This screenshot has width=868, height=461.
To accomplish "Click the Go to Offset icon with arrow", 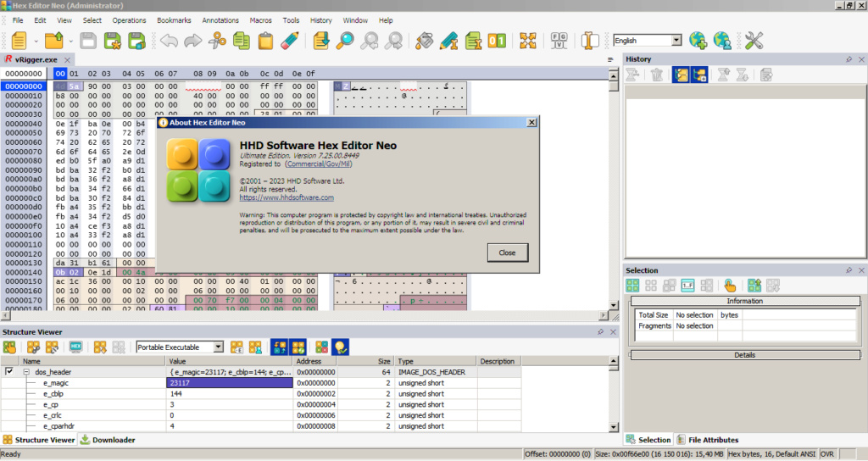I will (x=321, y=41).
